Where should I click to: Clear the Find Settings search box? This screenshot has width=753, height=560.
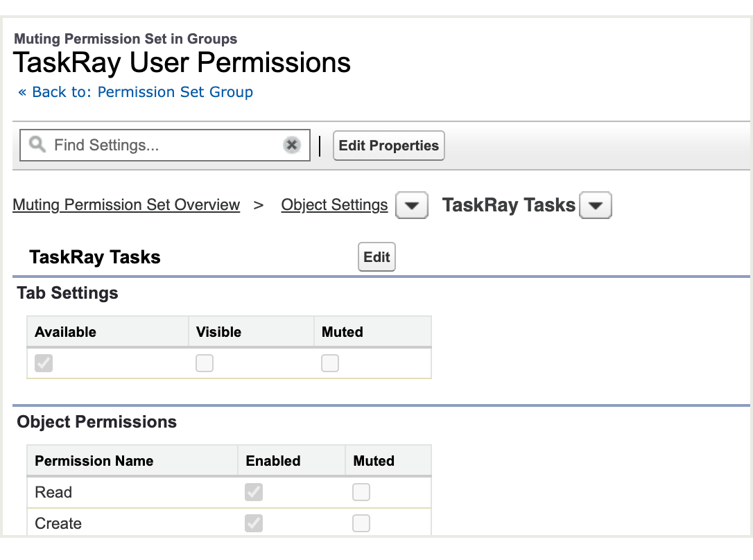click(291, 144)
